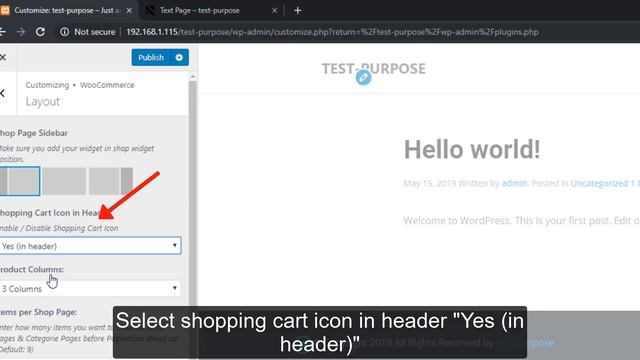Open the Not secure site info
Image resolution: width=640 pixels, height=360 pixels.
coord(88,32)
